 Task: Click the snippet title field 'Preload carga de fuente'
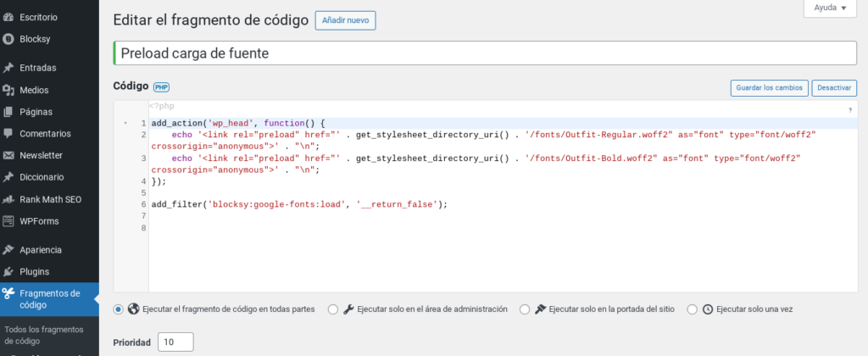pos(485,53)
